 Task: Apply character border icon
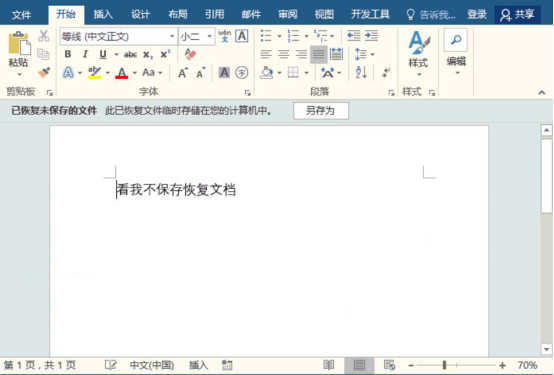coord(242,36)
